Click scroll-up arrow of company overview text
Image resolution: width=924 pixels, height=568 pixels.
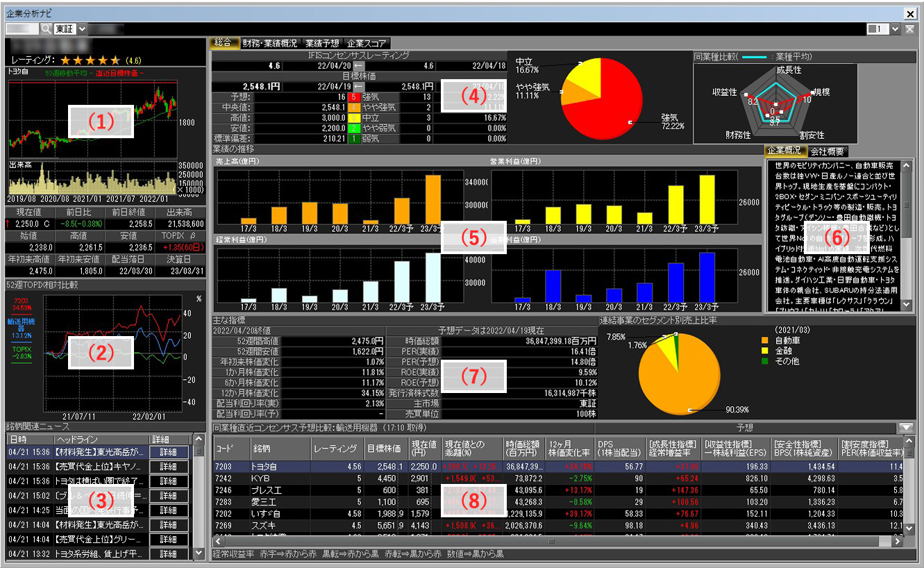click(x=906, y=165)
